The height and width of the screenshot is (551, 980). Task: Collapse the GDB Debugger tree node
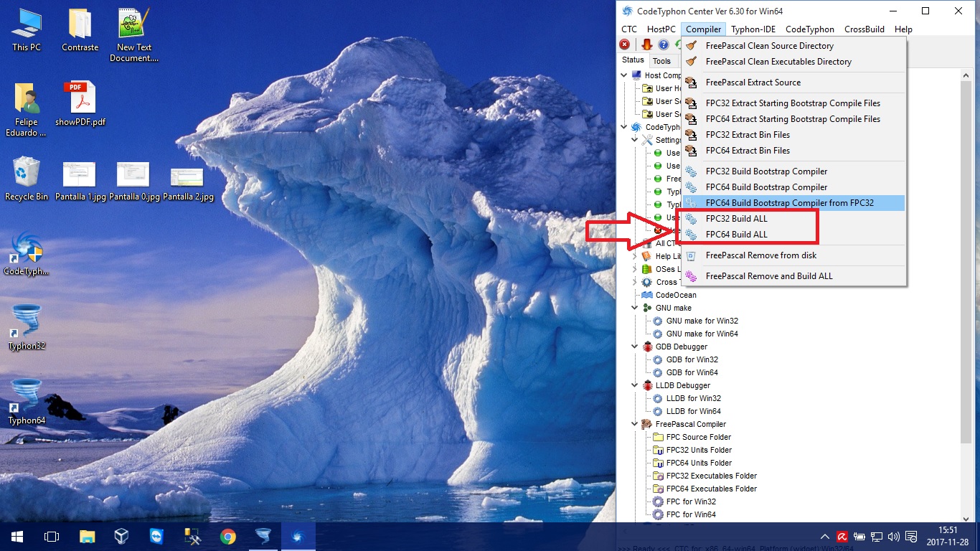tap(635, 347)
